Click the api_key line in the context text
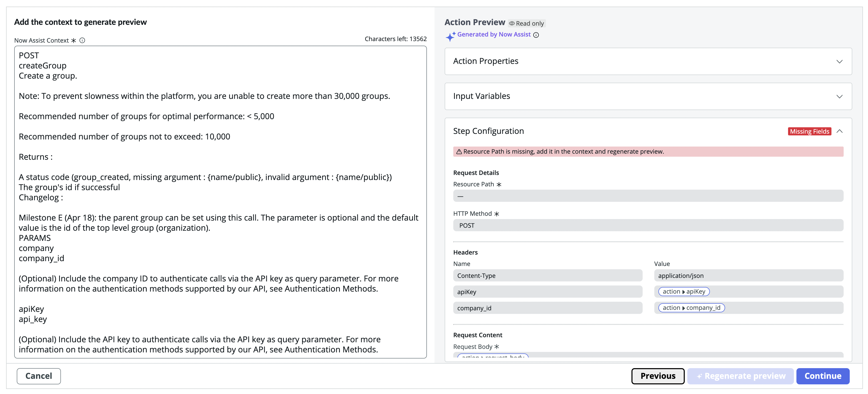The width and height of the screenshot is (868, 394). (33, 319)
